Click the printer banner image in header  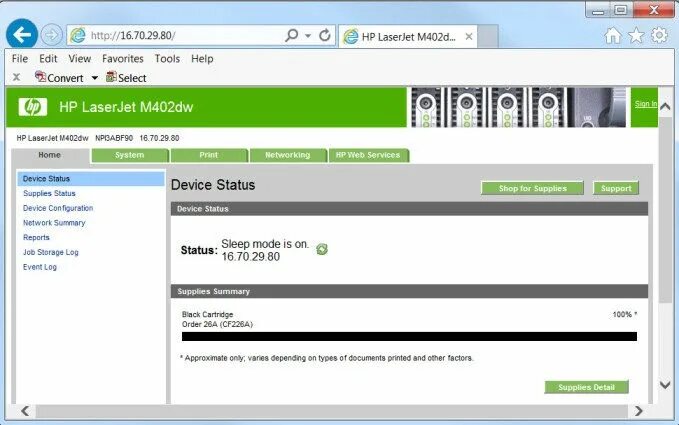pos(518,107)
